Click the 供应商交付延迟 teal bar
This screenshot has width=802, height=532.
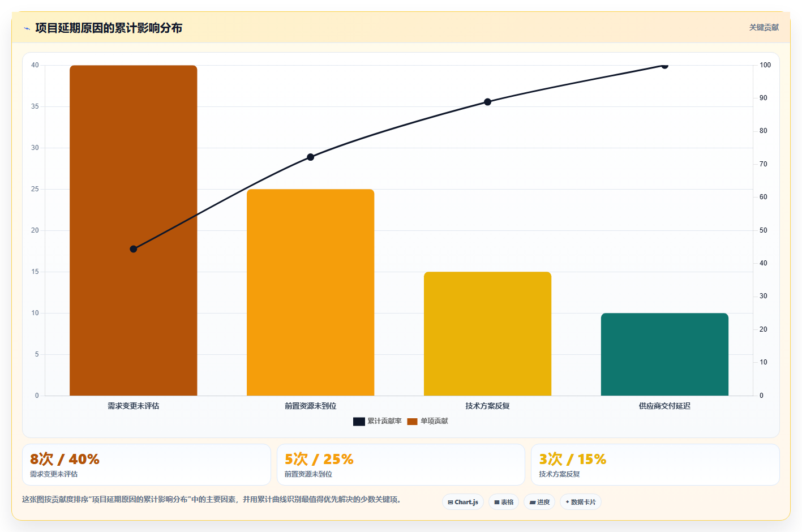(x=664, y=354)
